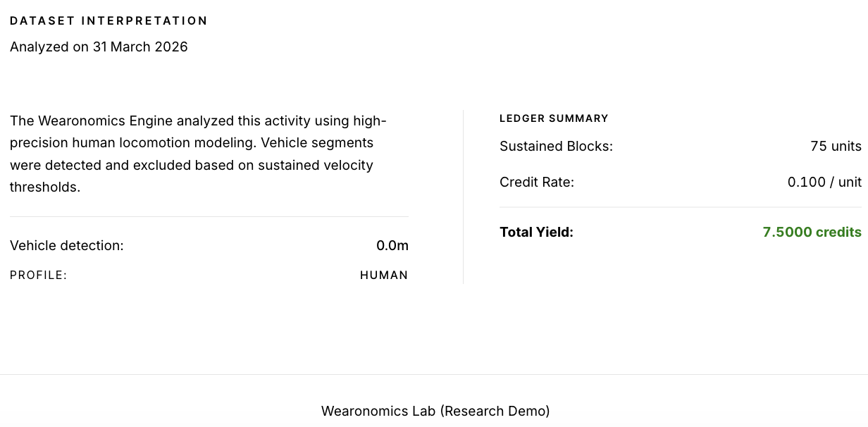Click the divider line above Vehicle detection
This screenshot has width=868, height=427.
(x=209, y=216)
